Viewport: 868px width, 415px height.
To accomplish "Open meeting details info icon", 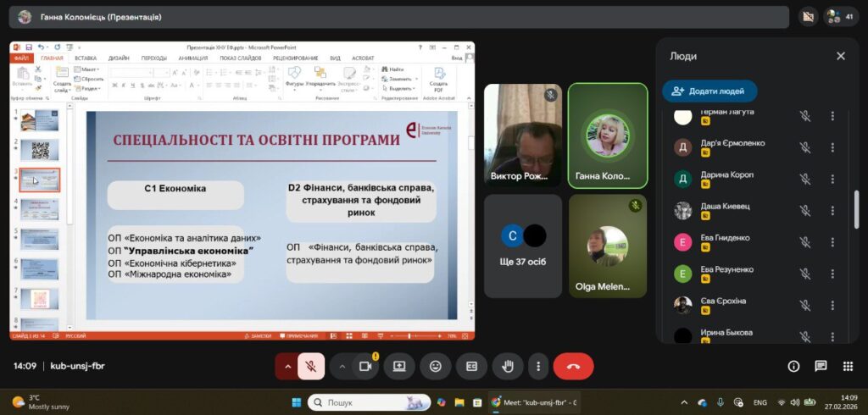I will pyautogui.click(x=793, y=366).
